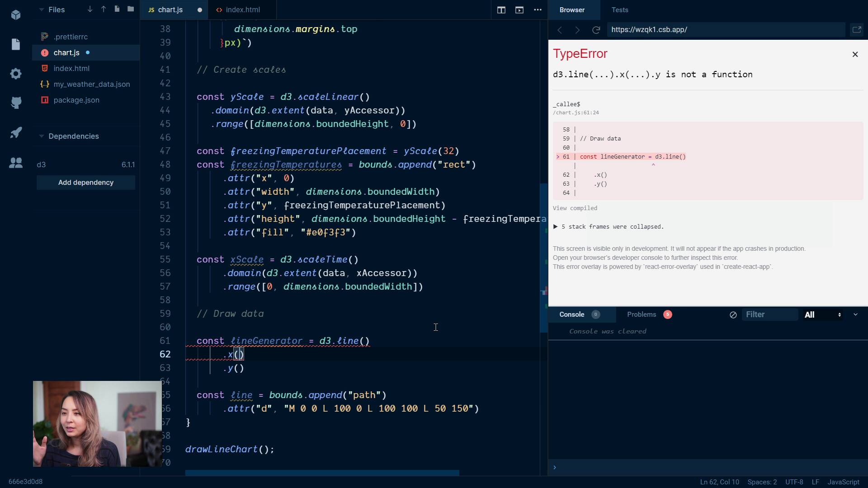The height and width of the screenshot is (488, 868).
Task: Toggle the split editor layout icon
Action: 501,10
